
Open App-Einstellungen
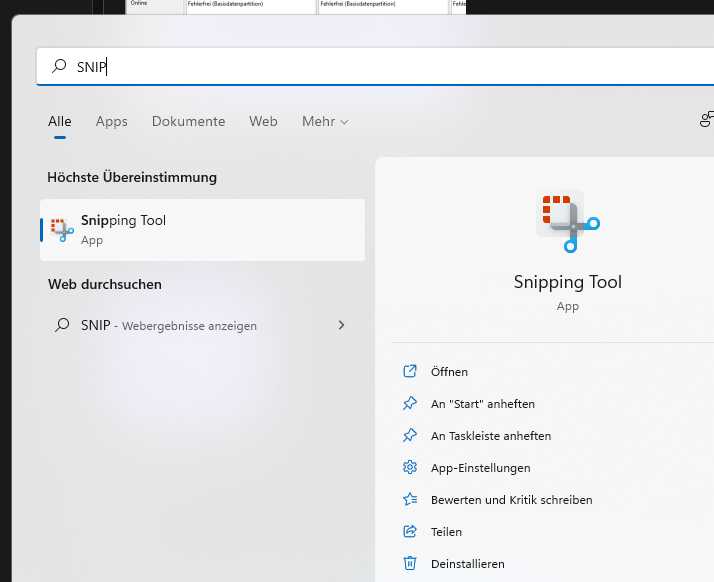481,468
